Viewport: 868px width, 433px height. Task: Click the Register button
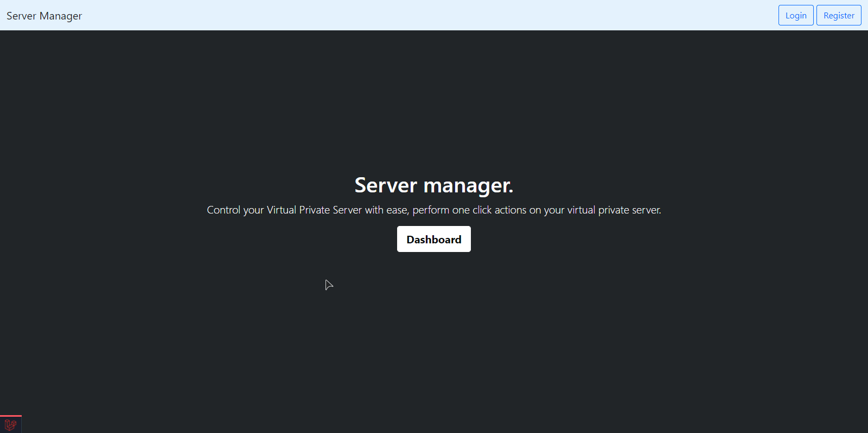[839, 15]
